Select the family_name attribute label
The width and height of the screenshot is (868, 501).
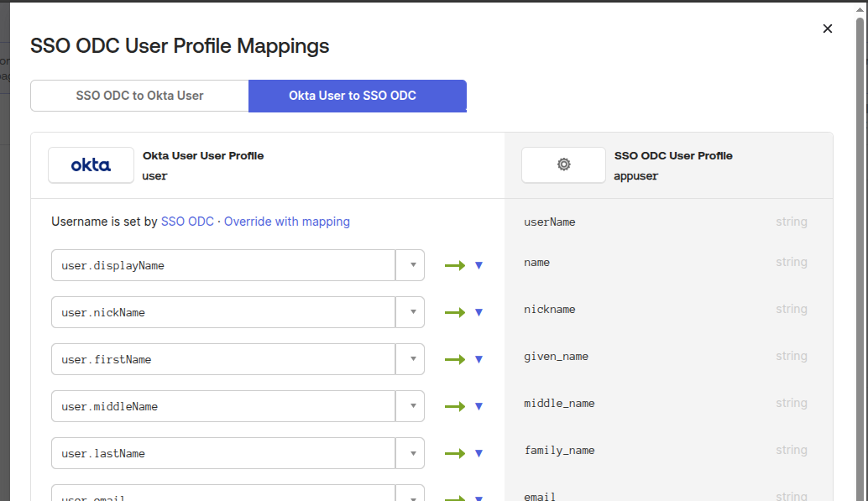(x=559, y=451)
